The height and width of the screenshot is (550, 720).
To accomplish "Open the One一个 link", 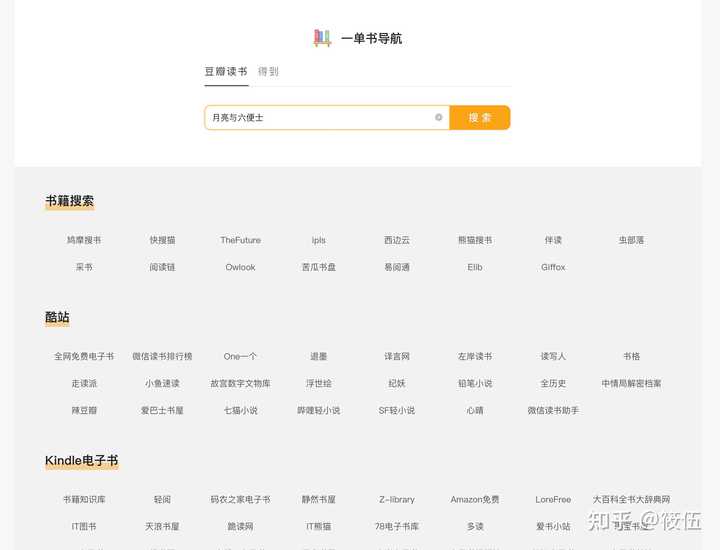I will [240, 356].
